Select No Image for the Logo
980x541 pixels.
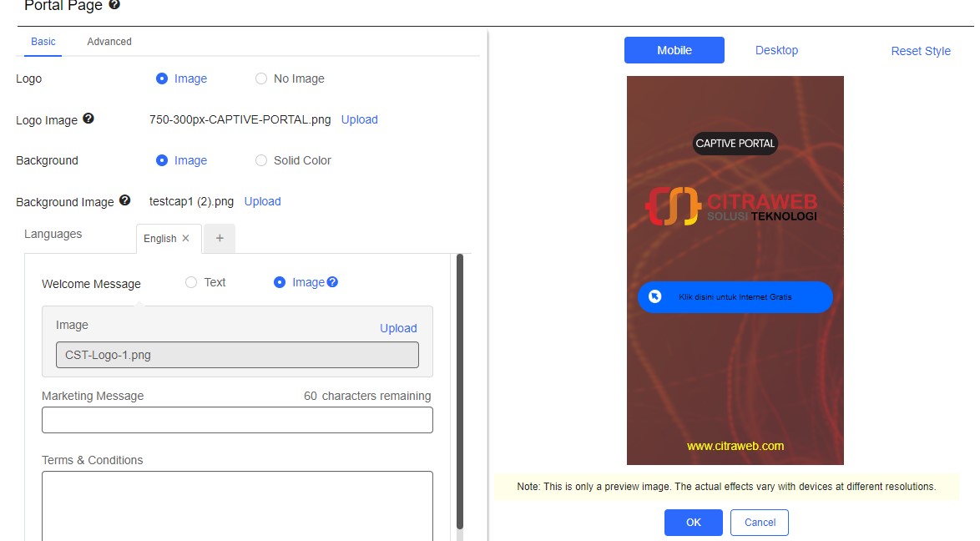click(261, 78)
